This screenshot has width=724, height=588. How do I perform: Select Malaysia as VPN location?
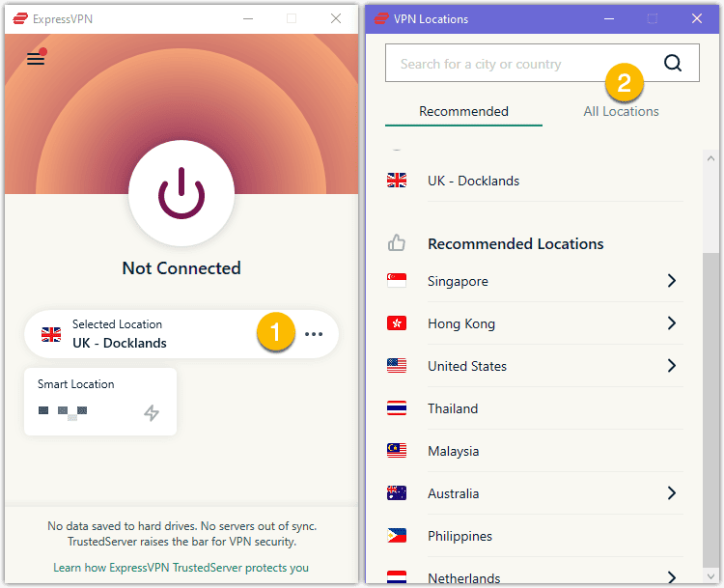pyautogui.click(x=453, y=451)
